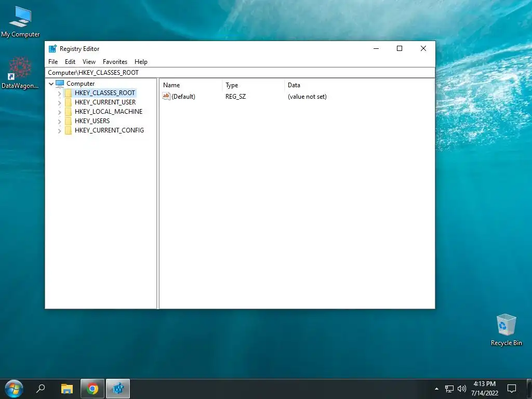Maximize the Registry Editor window
Screen dimensions: 532x399
tap(400, 48)
